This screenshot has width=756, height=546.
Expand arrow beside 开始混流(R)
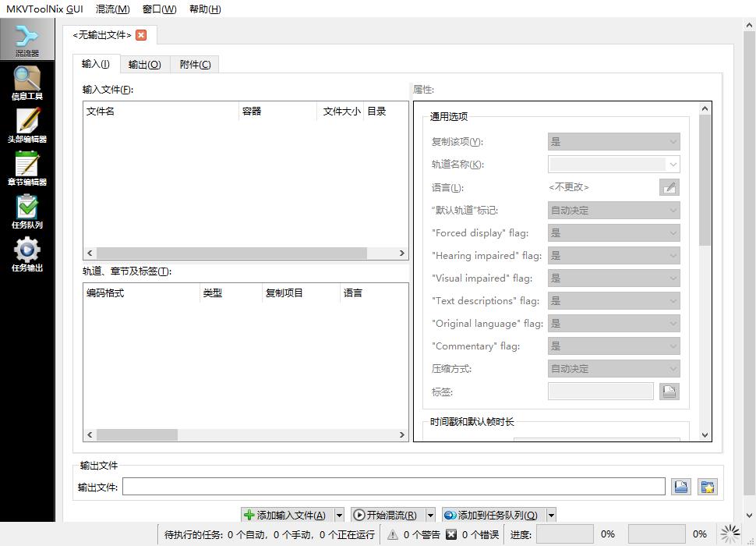430,515
